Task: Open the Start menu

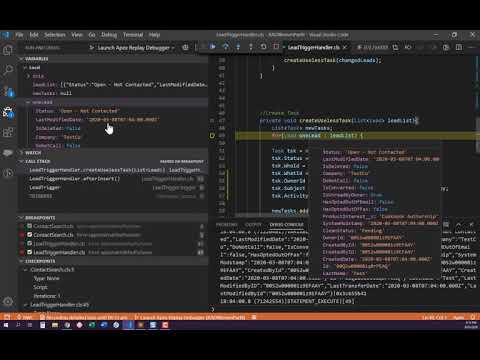Action: point(6,325)
